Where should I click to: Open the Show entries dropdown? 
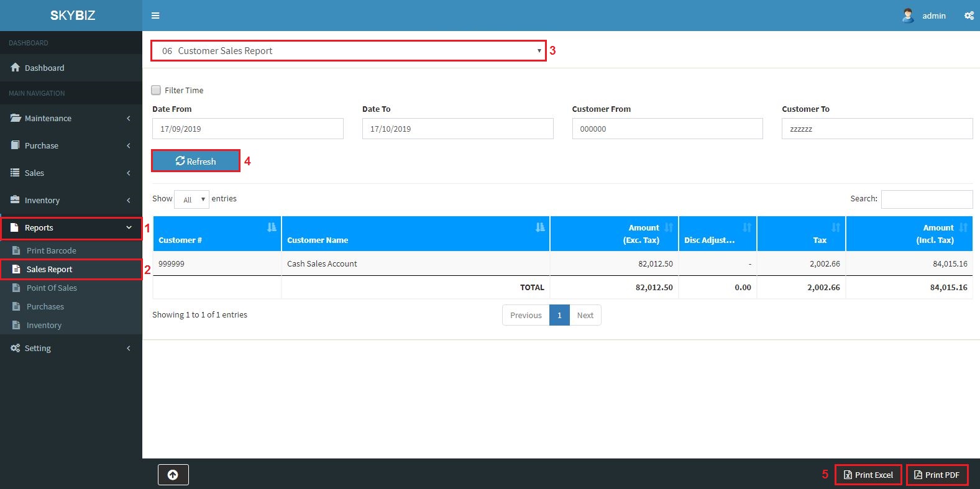coord(191,199)
